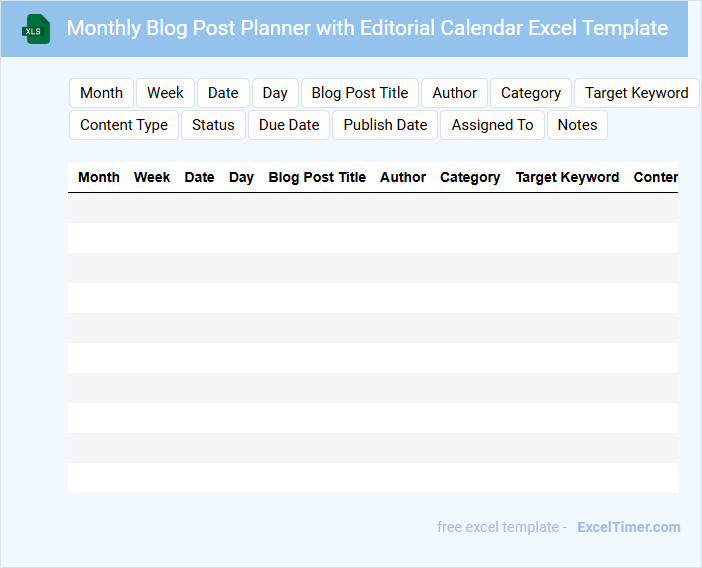Select the Author tag button
Image resolution: width=702 pixels, height=568 pixels.
click(455, 93)
